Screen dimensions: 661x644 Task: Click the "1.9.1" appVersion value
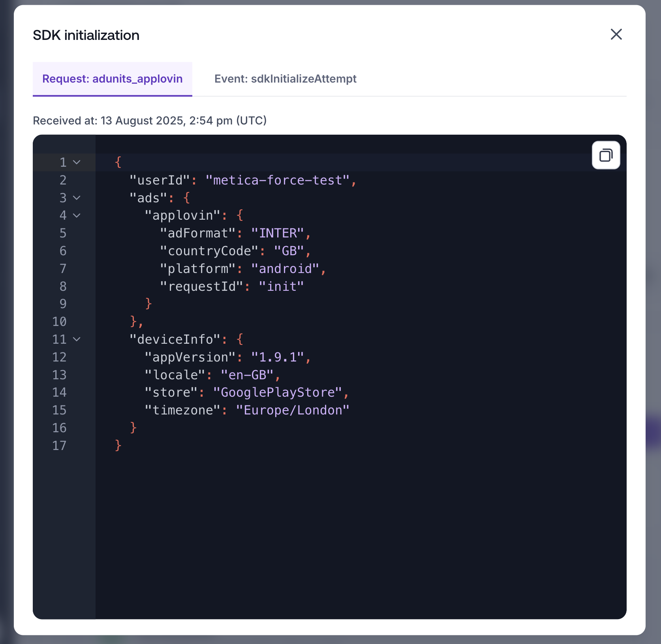(x=278, y=357)
